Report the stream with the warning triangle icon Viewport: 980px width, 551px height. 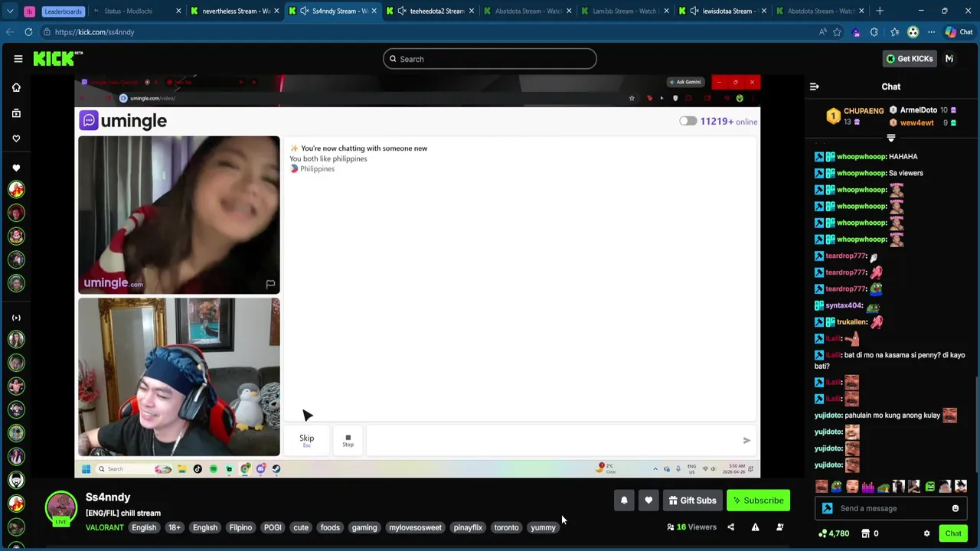(x=755, y=527)
